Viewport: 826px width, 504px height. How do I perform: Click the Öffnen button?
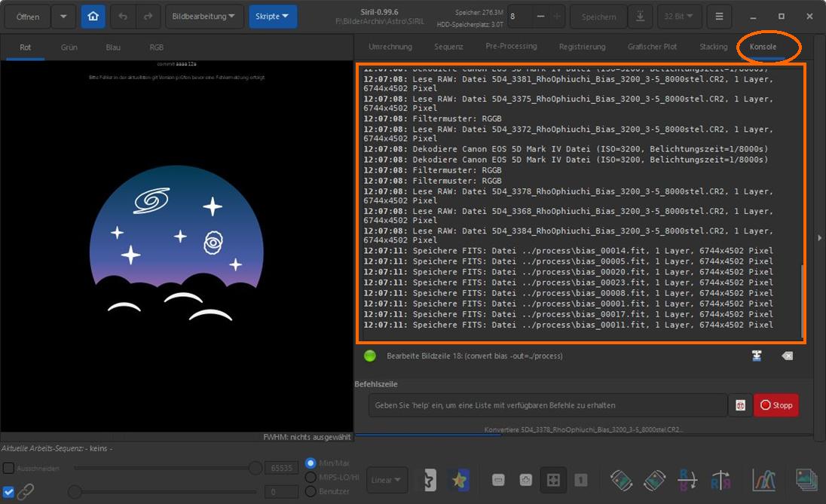pyautogui.click(x=28, y=17)
